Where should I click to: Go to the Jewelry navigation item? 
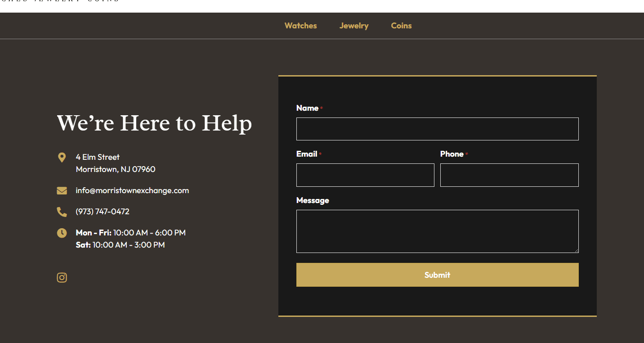[x=354, y=26]
